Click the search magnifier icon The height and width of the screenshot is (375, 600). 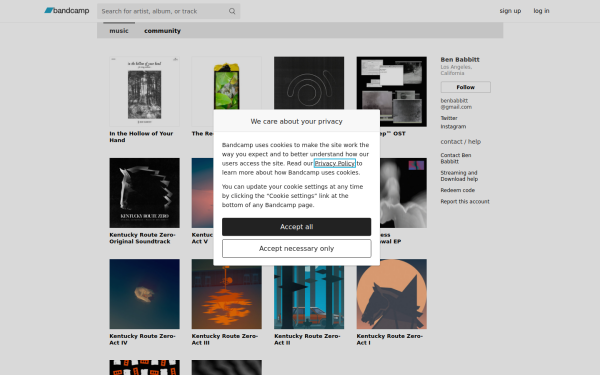232,11
